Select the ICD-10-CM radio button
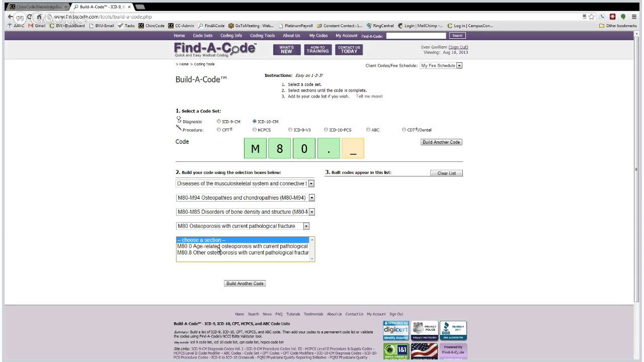The width and height of the screenshot is (644, 362). point(255,121)
